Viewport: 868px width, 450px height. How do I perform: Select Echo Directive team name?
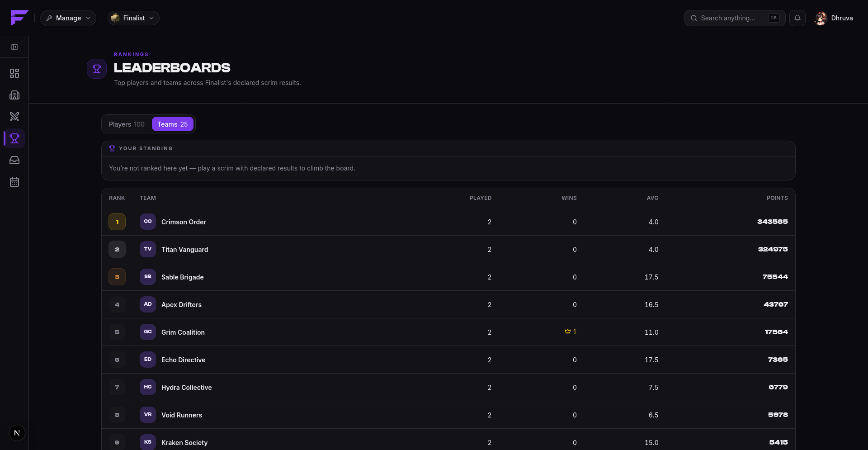[x=184, y=360]
